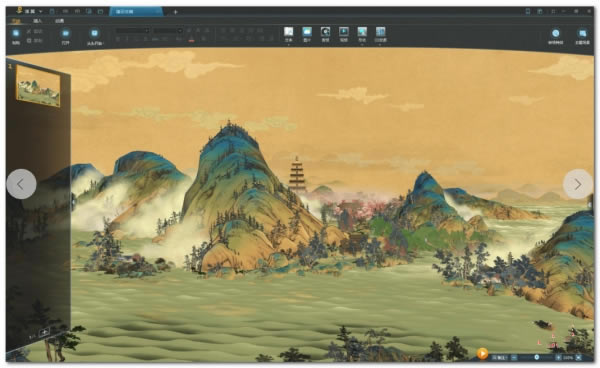Insert text with the white page icon
The image size is (600, 368).
click(289, 32)
